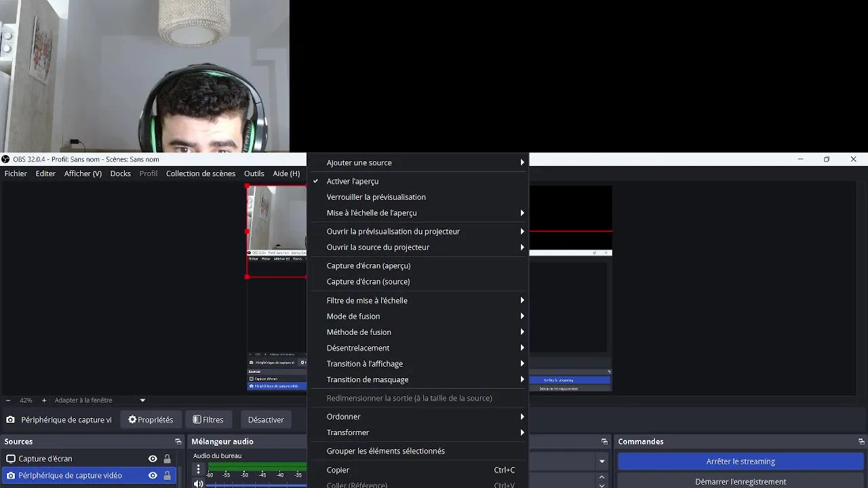The width and height of the screenshot is (868, 488).
Task: Expand Ajouter une source submenu
Action: tap(418, 163)
